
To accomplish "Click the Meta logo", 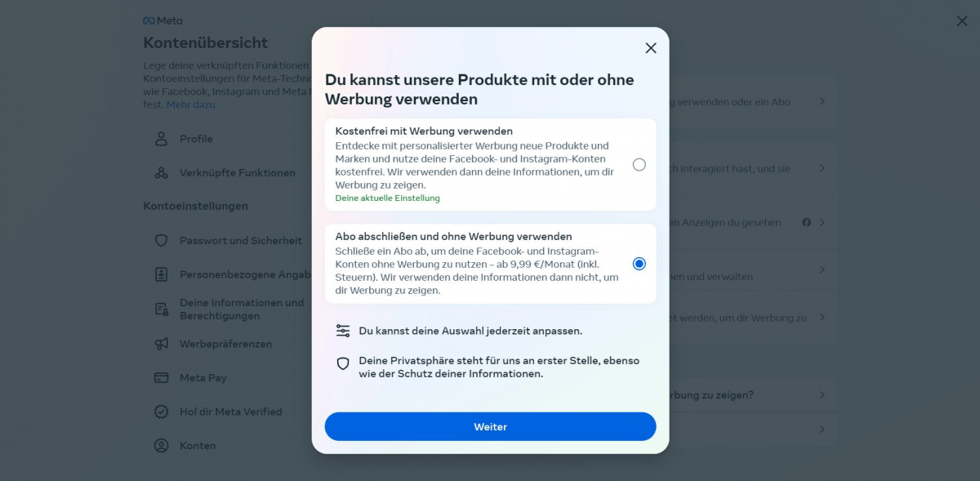I will [163, 20].
